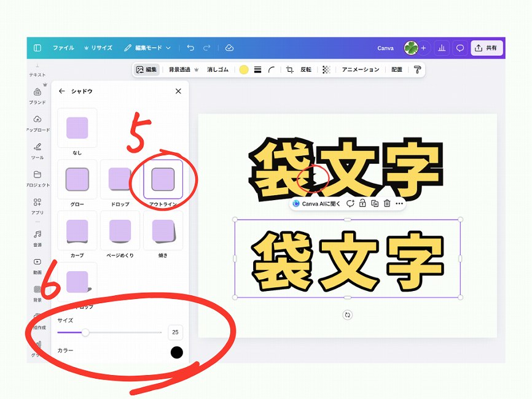Click the black カラー swatch

[176, 352]
